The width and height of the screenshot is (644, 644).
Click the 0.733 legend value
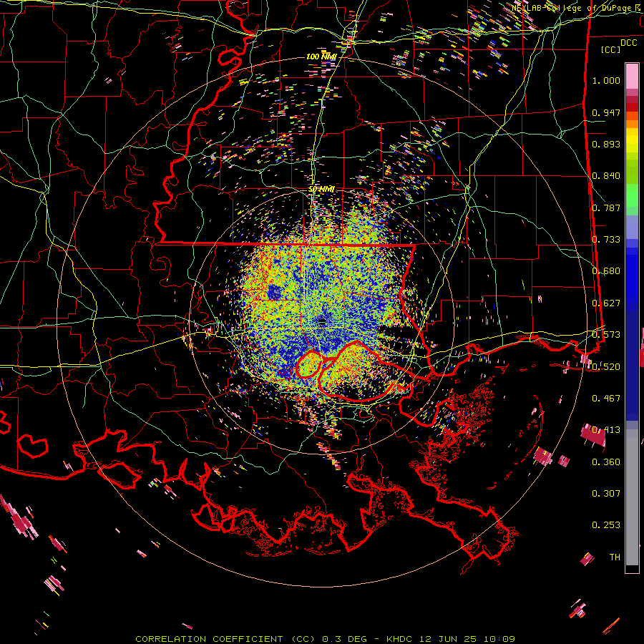click(606, 240)
